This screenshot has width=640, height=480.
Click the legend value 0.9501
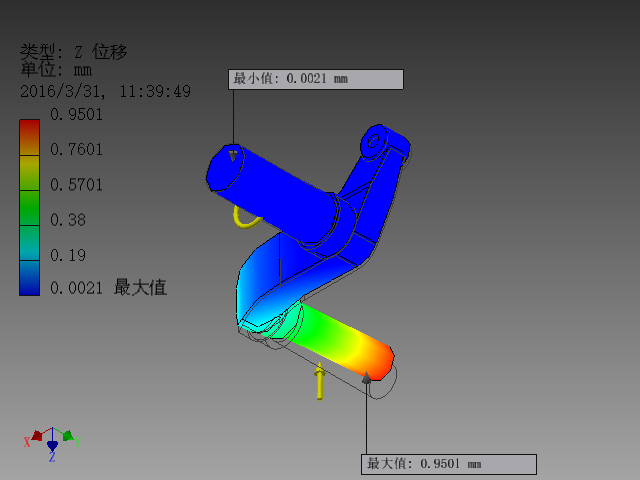click(76, 114)
